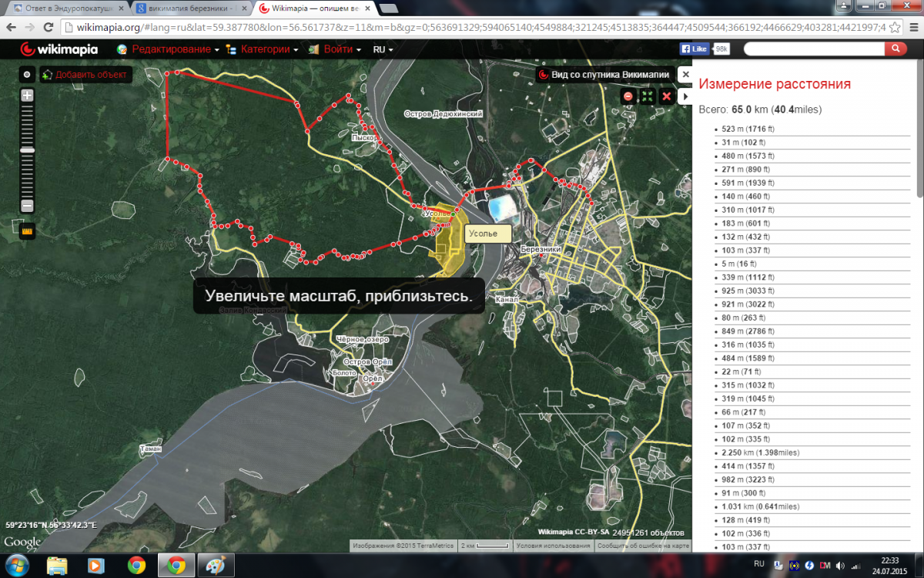The image size is (924, 578).
Task: Open map view selector Вид со спутника Викимапии
Action: point(603,75)
